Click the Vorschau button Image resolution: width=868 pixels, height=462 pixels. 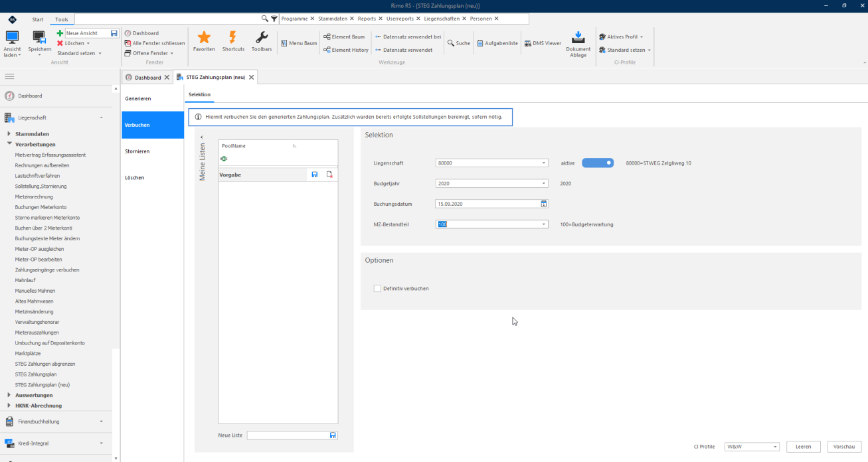(x=844, y=447)
